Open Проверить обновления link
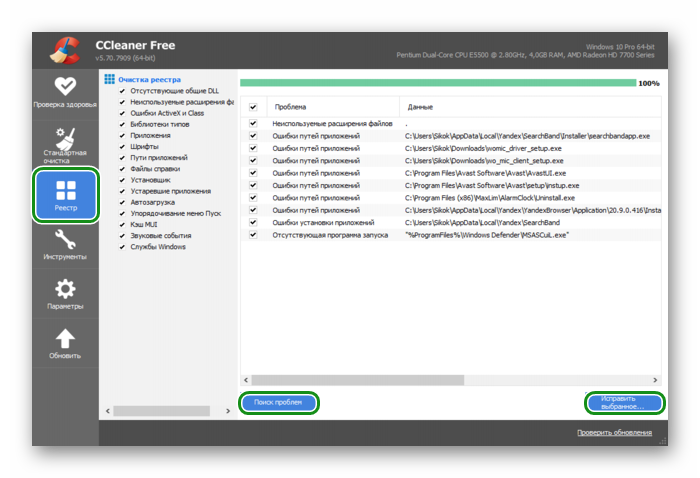The width and height of the screenshot is (700, 478). pos(614,432)
